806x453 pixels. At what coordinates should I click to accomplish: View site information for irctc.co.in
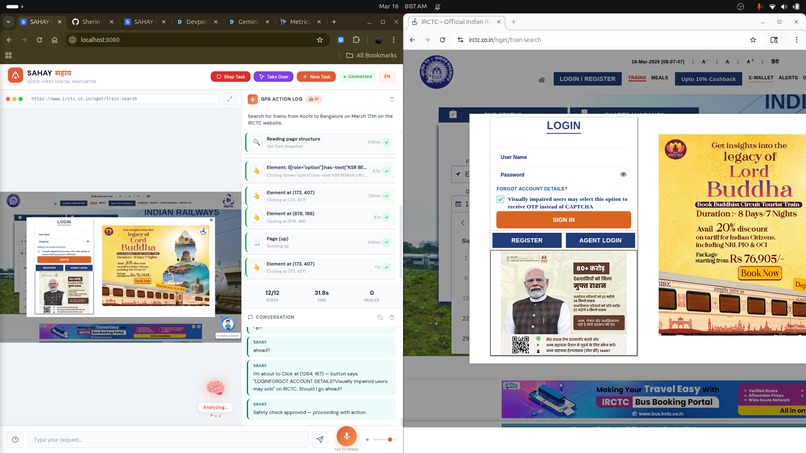[x=460, y=40]
